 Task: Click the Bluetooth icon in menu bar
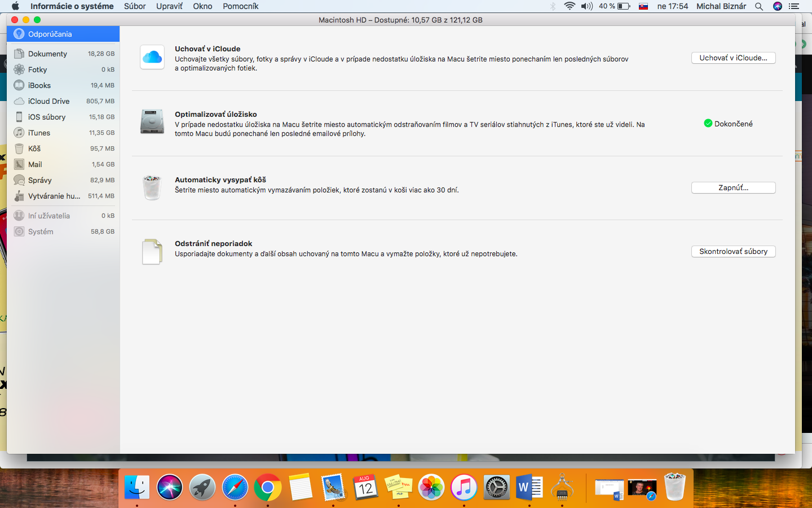tap(553, 6)
